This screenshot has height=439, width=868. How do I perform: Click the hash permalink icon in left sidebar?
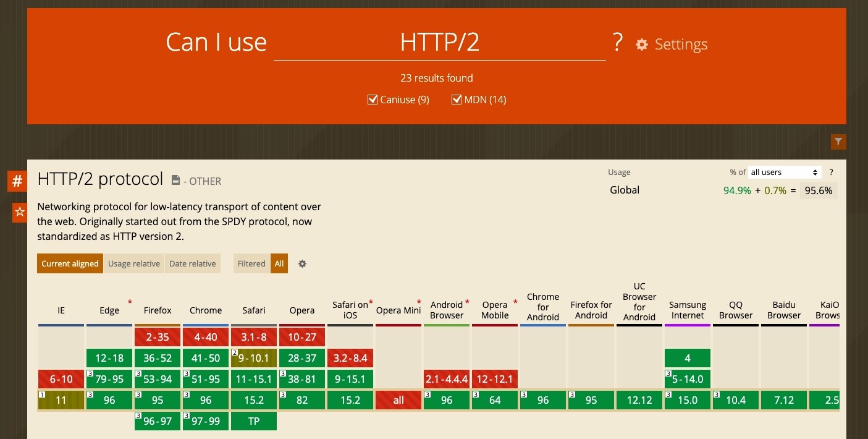coord(16,181)
